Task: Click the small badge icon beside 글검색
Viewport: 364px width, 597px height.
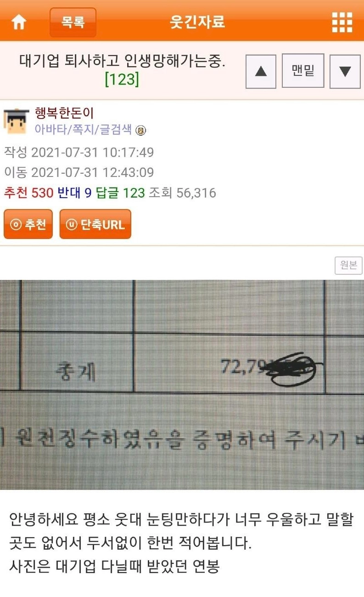Action: (141, 131)
